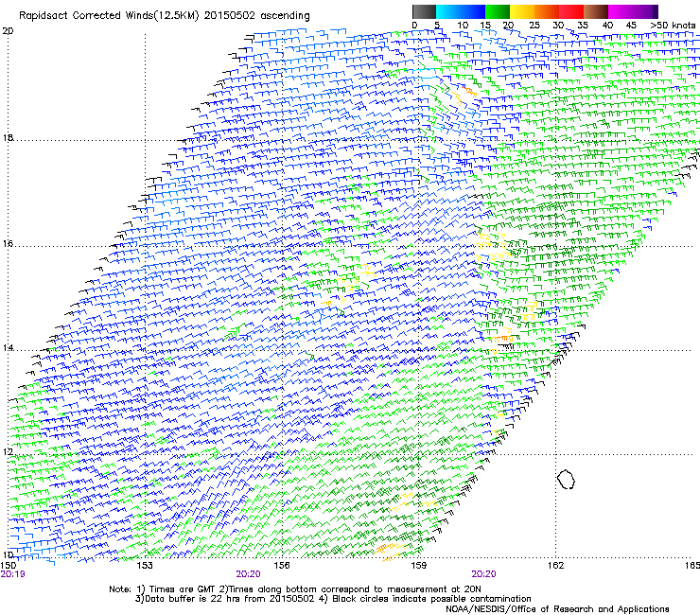Click the blue 10-15 knots legend swatch
Image resolution: width=700 pixels, height=615 pixels.
473,11
